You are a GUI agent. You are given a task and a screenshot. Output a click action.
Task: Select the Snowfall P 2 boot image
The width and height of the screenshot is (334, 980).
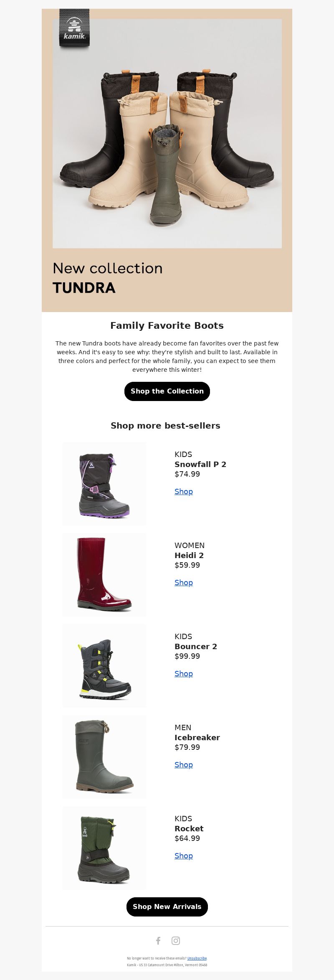click(104, 484)
